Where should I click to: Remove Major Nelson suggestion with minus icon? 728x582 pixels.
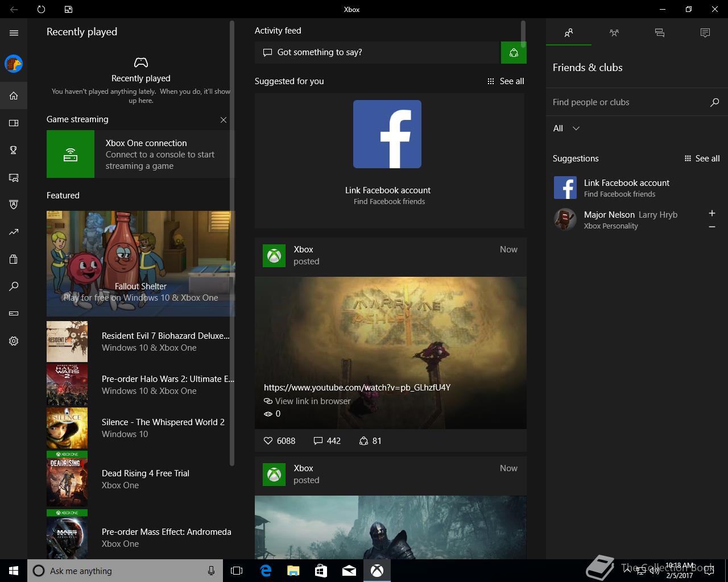pos(712,227)
